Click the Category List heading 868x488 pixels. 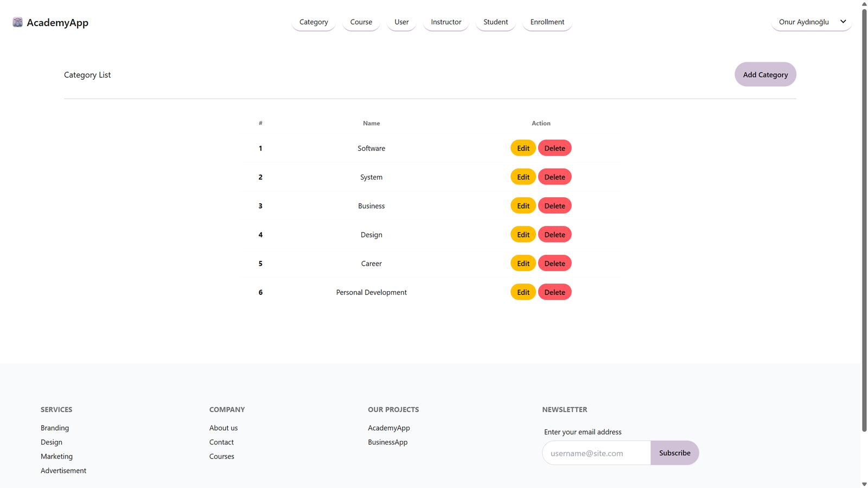tap(87, 75)
